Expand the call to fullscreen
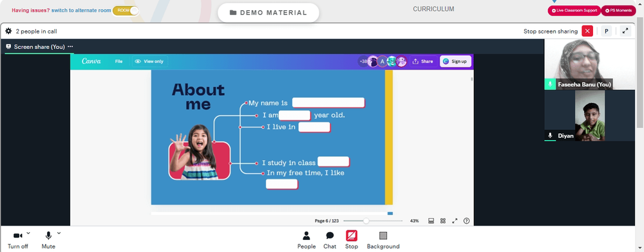The width and height of the screenshot is (644, 252). point(625,31)
